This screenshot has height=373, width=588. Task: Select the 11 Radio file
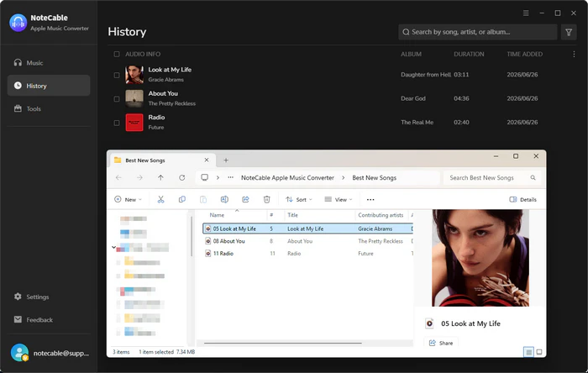223,254
